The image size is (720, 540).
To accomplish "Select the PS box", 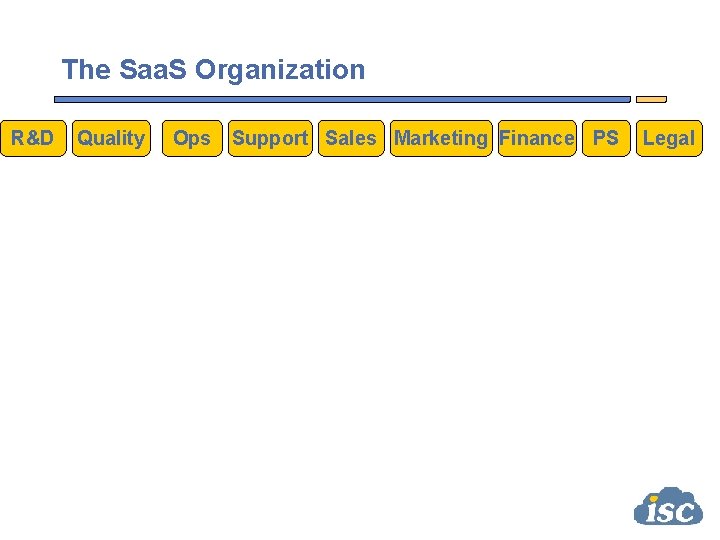I will (606, 138).
